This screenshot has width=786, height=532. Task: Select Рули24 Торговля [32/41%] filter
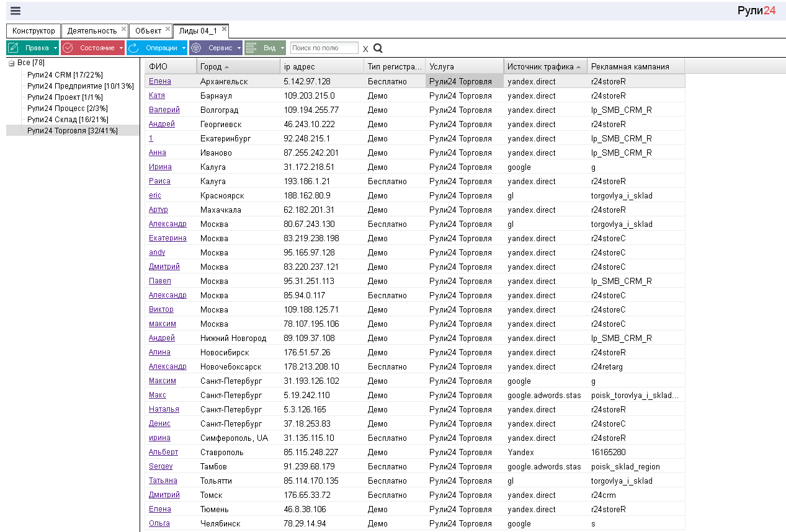point(73,130)
